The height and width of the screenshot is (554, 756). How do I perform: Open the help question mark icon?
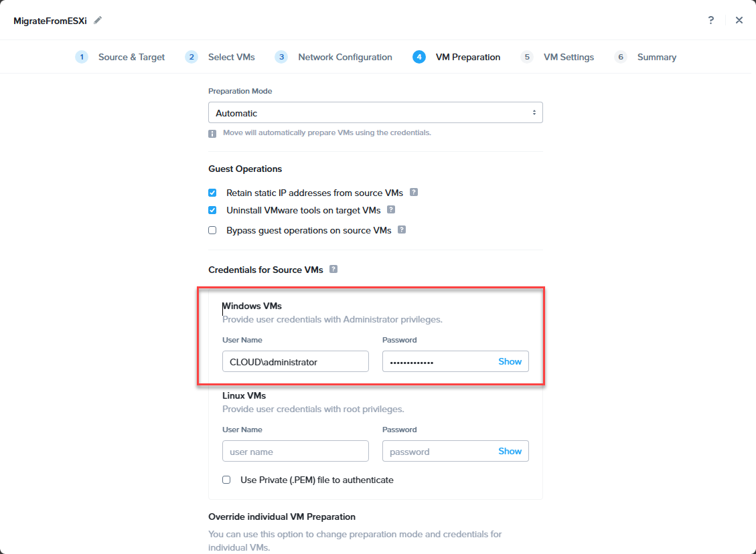pyautogui.click(x=711, y=20)
